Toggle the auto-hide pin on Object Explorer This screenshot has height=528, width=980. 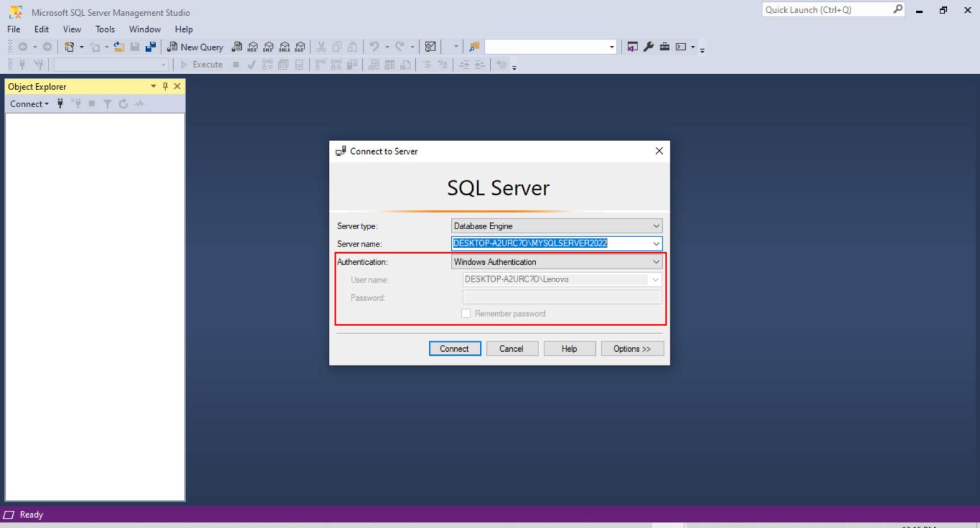165,86
